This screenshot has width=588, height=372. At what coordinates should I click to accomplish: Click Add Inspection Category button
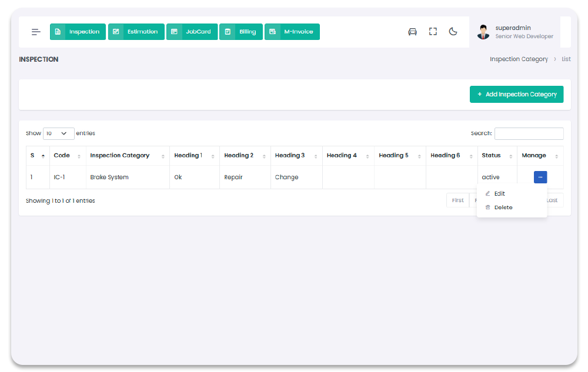(x=516, y=94)
